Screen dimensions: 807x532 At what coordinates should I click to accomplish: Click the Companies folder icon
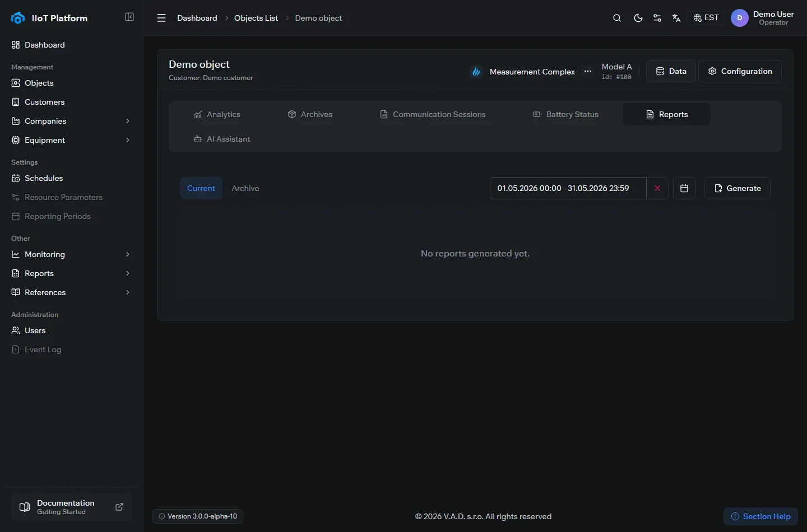[16, 121]
